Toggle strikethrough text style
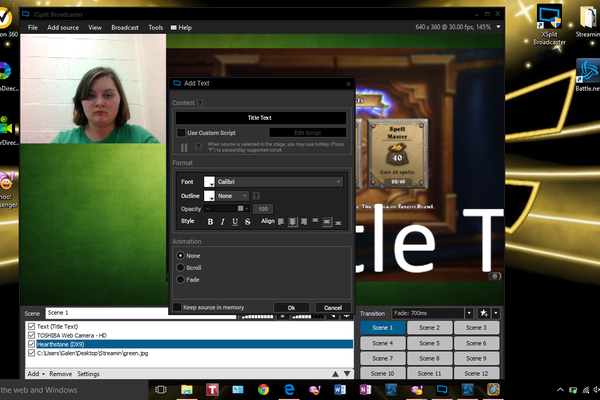Image resolution: width=600 pixels, height=400 pixels. pos(248,222)
